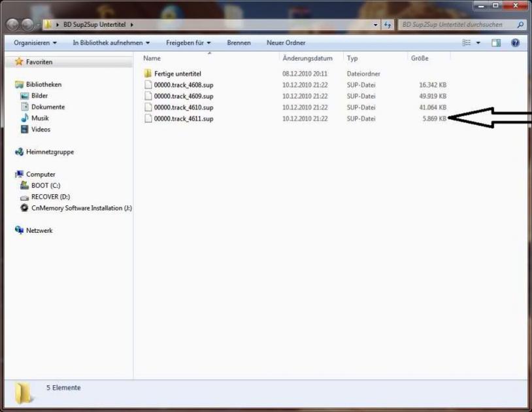Select Dokumente library
Screen dimensions: 532x412
tap(48, 107)
